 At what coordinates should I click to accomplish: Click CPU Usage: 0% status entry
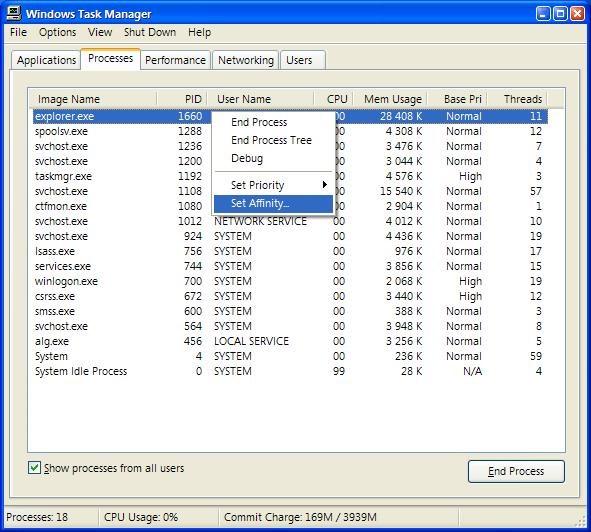tap(141, 517)
